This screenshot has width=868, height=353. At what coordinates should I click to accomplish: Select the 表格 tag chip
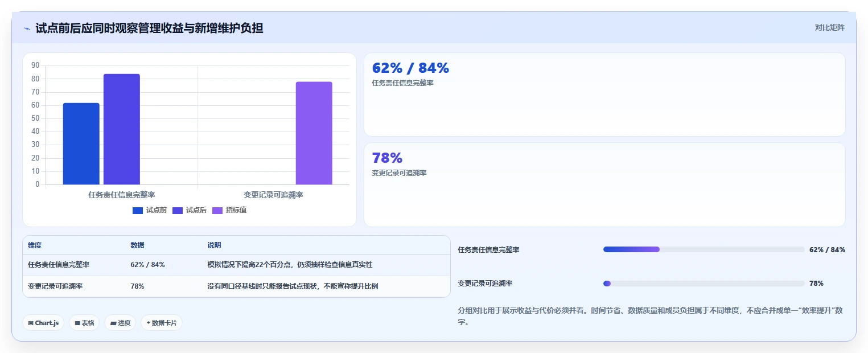(x=84, y=323)
